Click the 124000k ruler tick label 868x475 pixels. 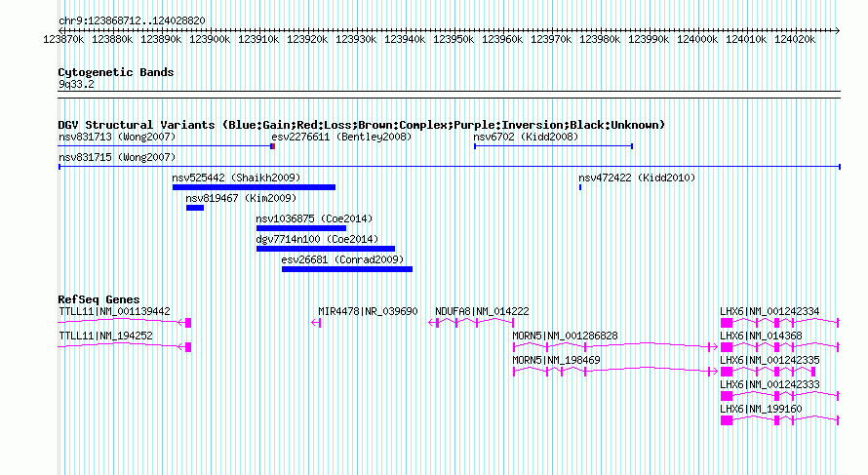pyautogui.click(x=697, y=39)
